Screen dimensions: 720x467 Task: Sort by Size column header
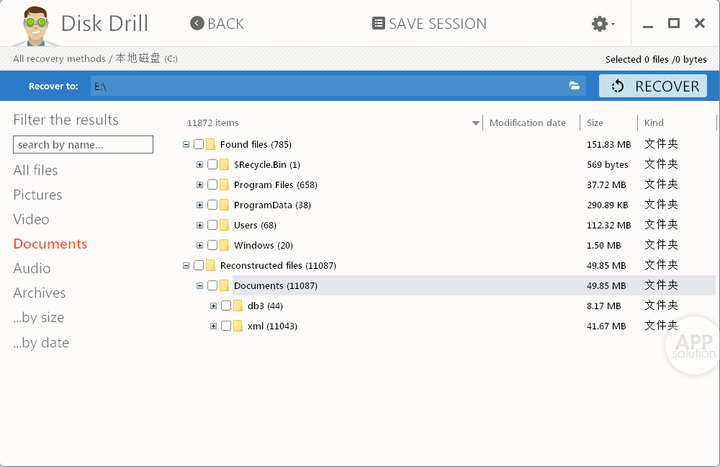[x=595, y=123]
